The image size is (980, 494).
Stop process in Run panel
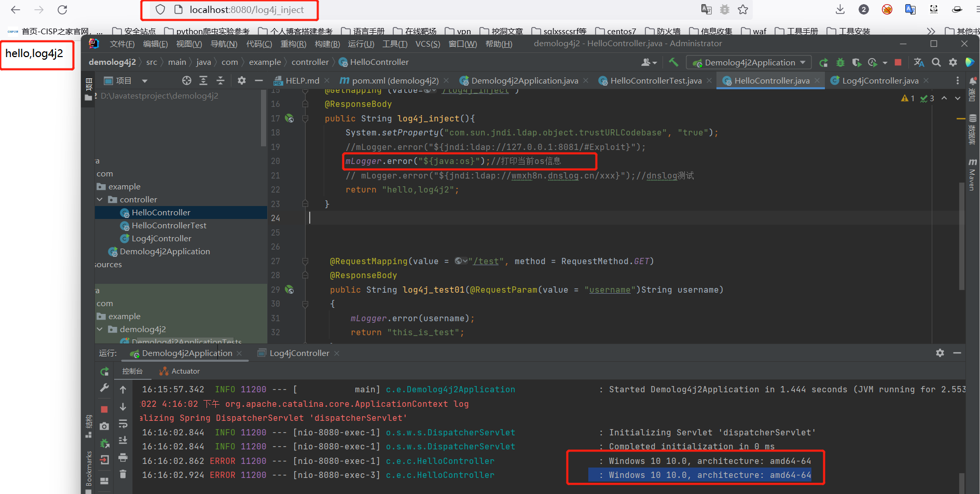(104, 409)
